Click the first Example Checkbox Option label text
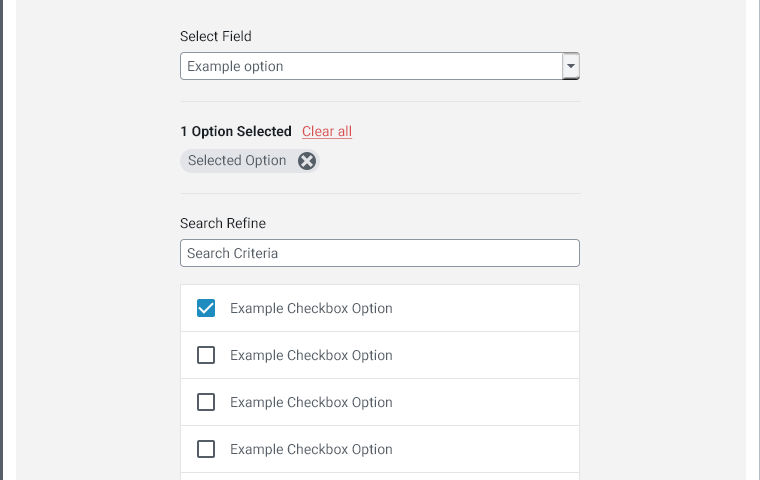This screenshot has width=760, height=480. point(311,308)
